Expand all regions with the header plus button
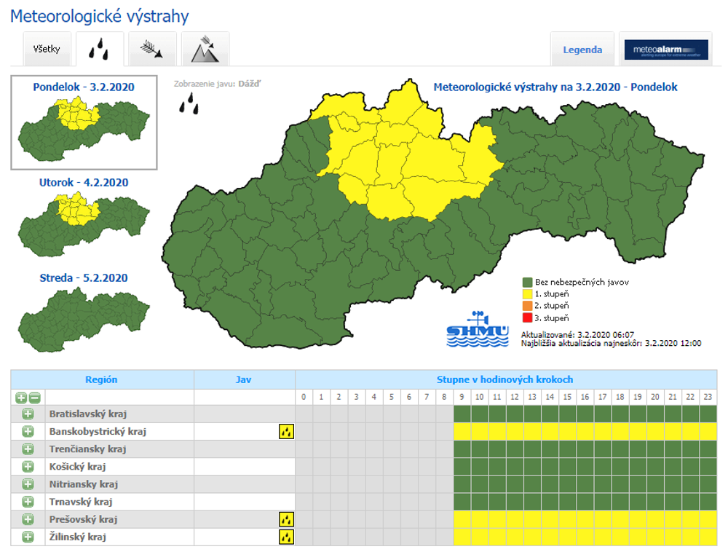 pyautogui.click(x=21, y=398)
